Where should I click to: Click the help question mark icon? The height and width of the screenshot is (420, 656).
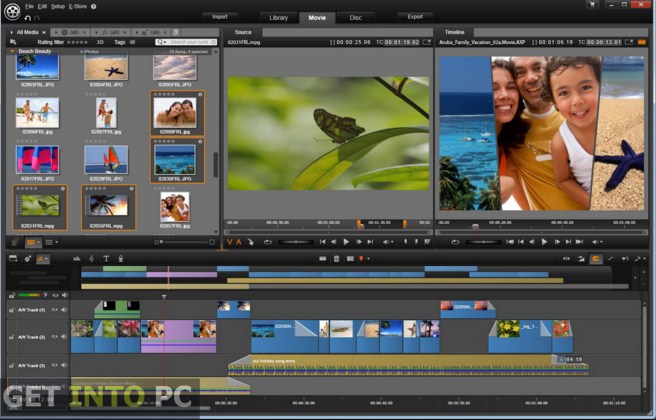(x=94, y=6)
